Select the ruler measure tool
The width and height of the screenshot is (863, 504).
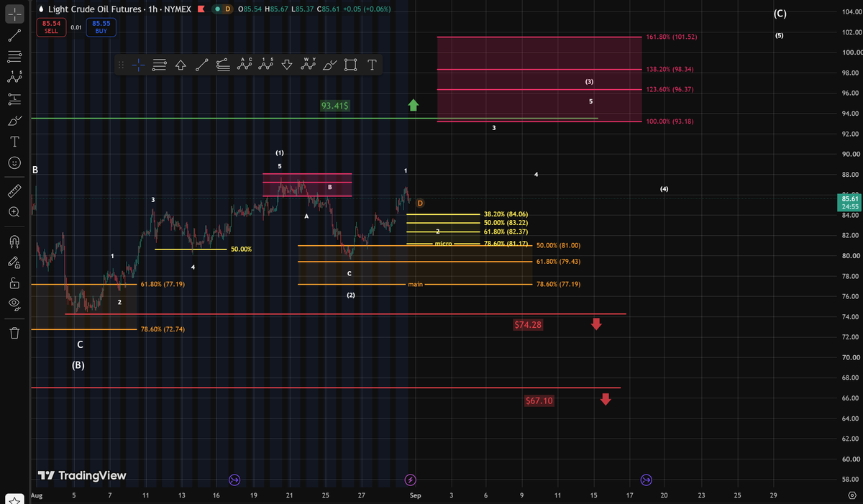(x=15, y=191)
